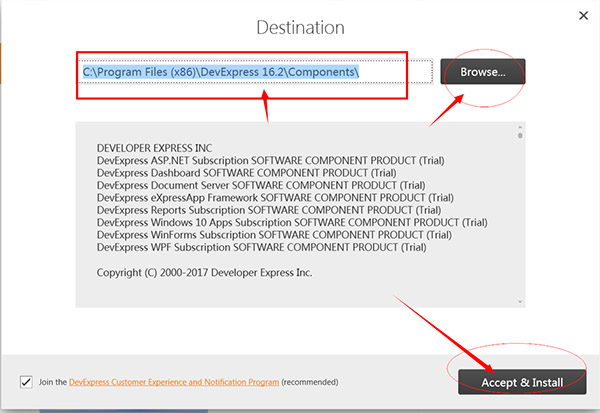The width and height of the screenshot is (600, 413).
Task: Toggle the Customer Experience Program checkbox
Action: 26,382
